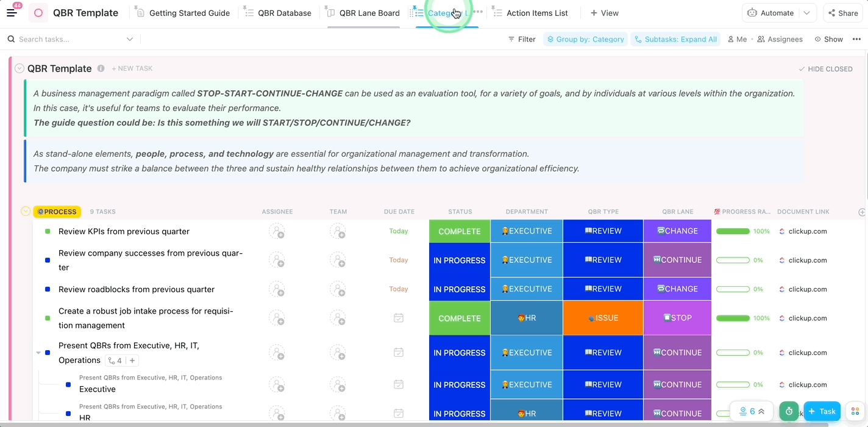Click the 100% progress bar of Review KPIs
Image resolution: width=868 pixels, height=427 pixels.
coord(733,231)
